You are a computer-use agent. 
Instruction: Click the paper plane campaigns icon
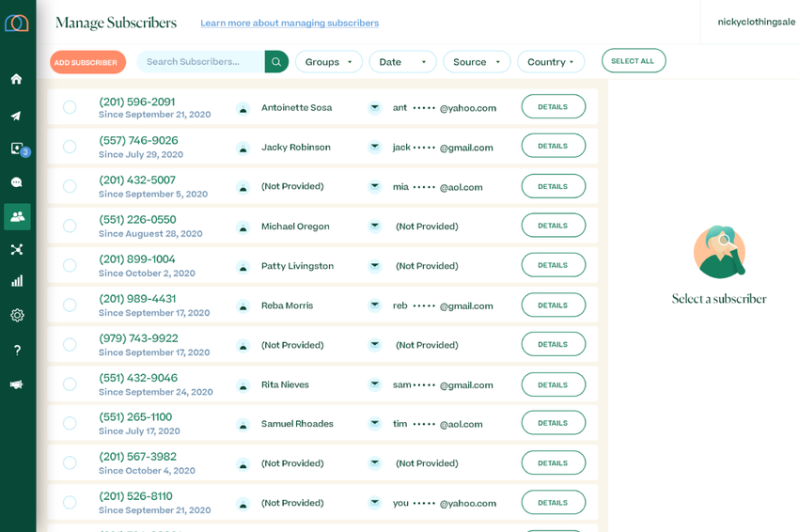[x=17, y=116]
